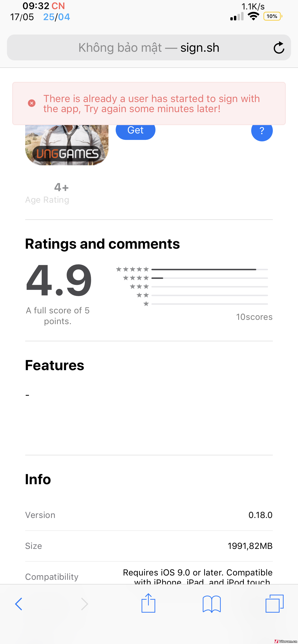This screenshot has width=298, height=644.
Task: Open the share sheet icon
Action: [148, 603]
